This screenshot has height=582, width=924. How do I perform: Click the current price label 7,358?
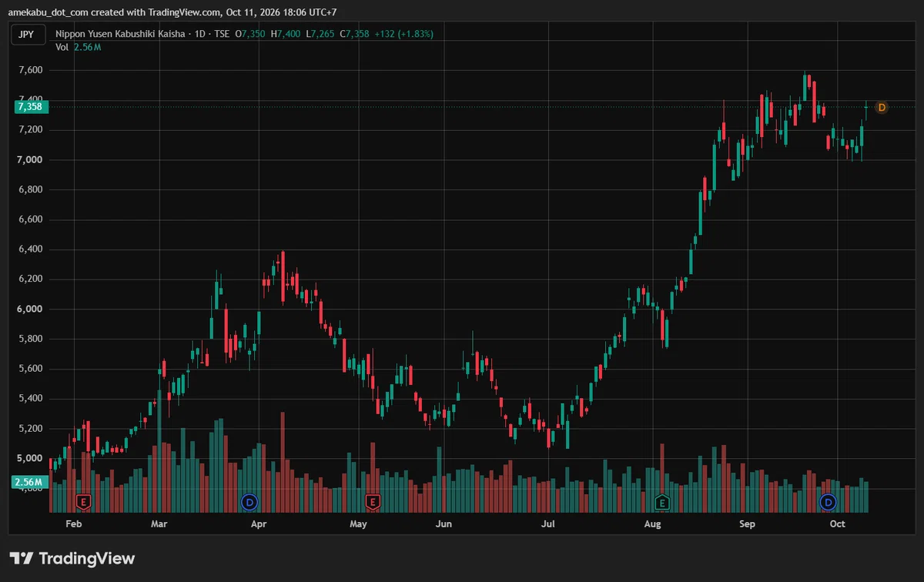pos(30,107)
